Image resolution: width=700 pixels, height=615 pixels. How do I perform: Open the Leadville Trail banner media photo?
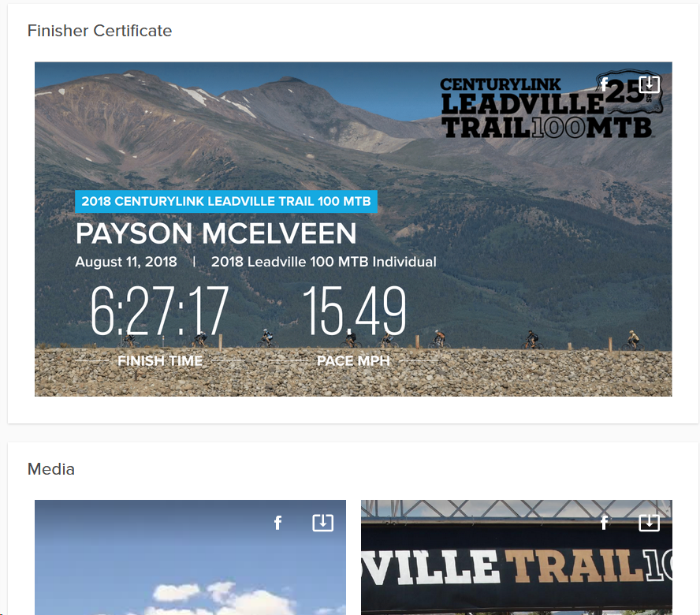[x=516, y=557]
